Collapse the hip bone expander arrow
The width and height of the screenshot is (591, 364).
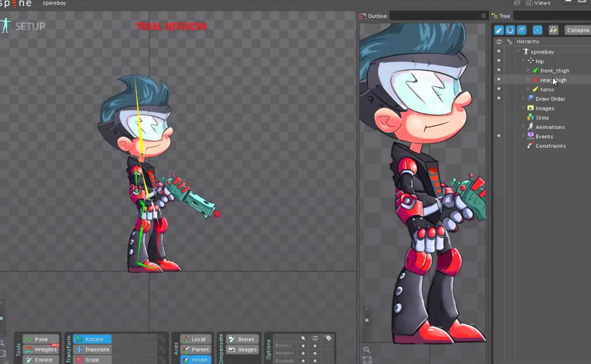[x=524, y=61]
